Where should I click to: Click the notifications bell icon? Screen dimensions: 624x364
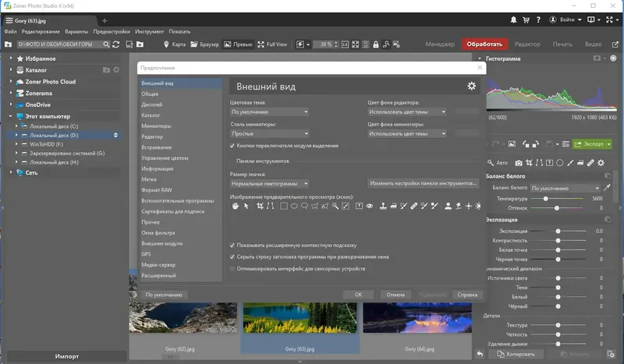(x=513, y=18)
